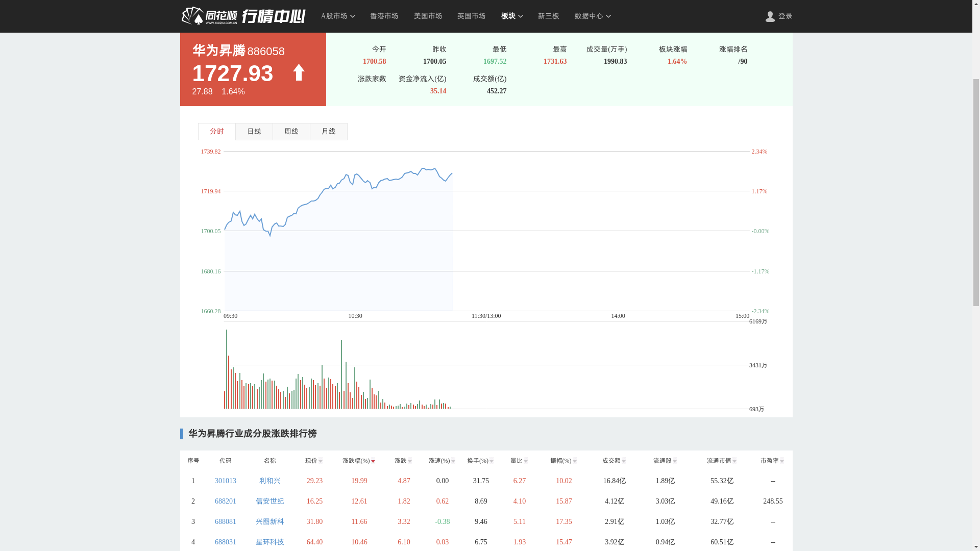Click the white up-arrow price indicator
Image resolution: width=980 pixels, height=551 pixels.
pos(299,72)
